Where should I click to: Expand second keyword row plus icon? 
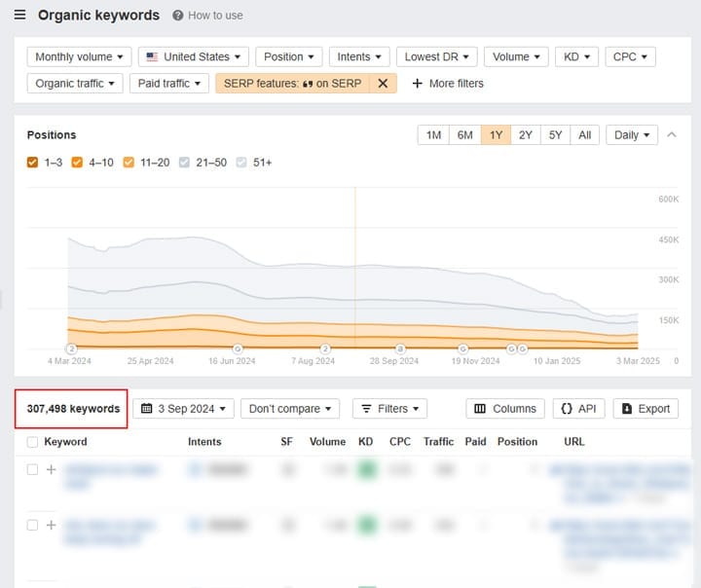(51, 525)
